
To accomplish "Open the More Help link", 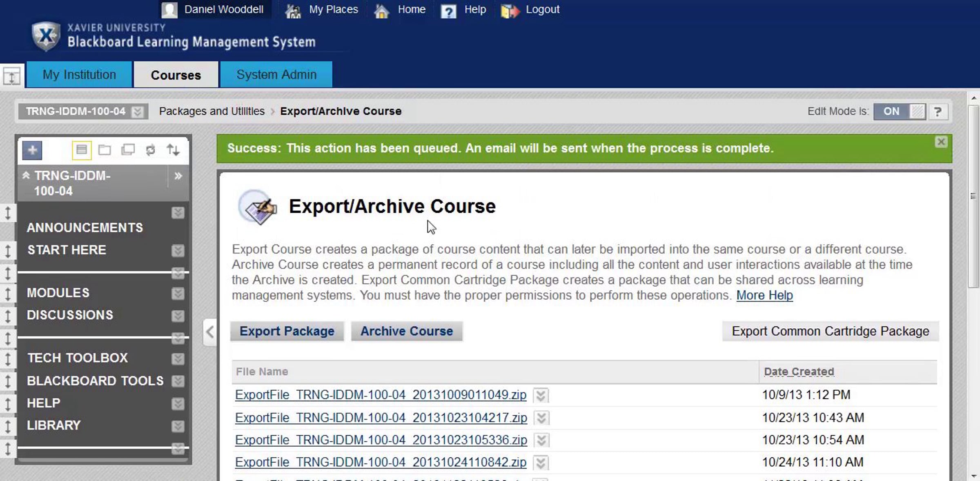I will point(765,295).
